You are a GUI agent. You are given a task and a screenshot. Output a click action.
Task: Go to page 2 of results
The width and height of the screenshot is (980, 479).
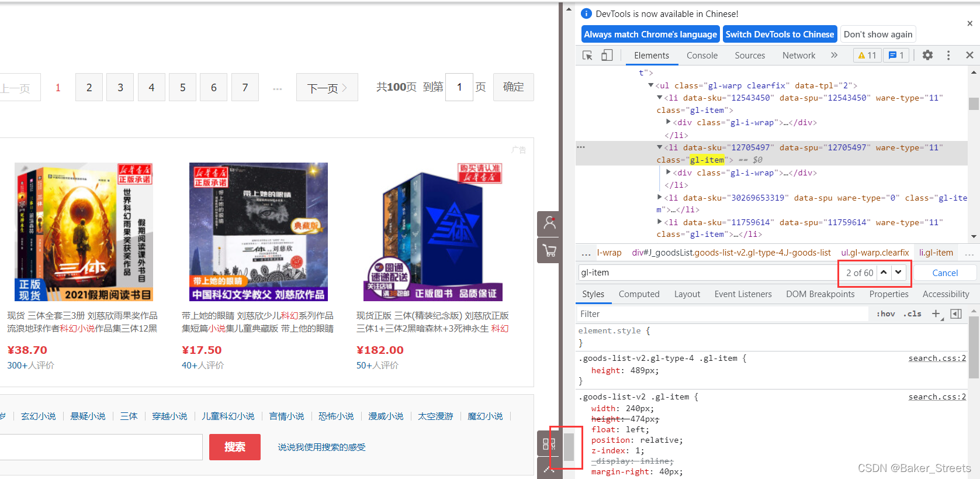tap(89, 87)
